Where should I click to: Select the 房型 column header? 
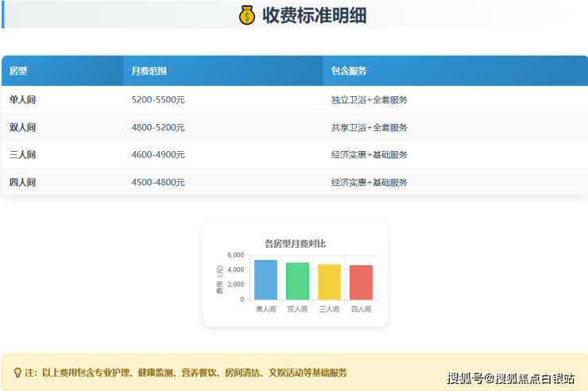click(x=18, y=72)
